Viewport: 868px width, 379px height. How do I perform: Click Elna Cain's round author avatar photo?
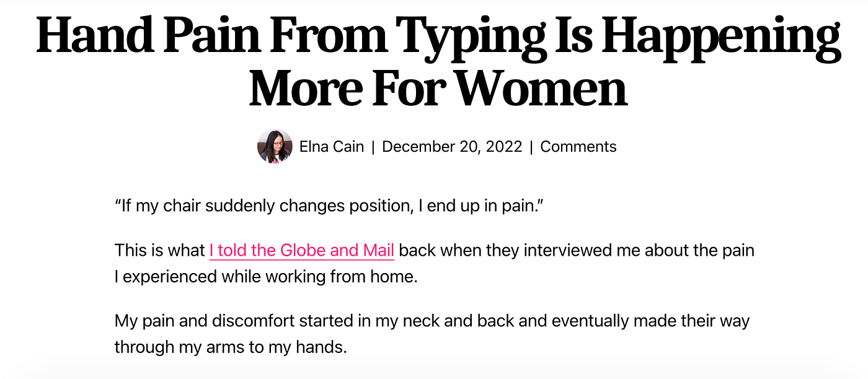tap(275, 147)
